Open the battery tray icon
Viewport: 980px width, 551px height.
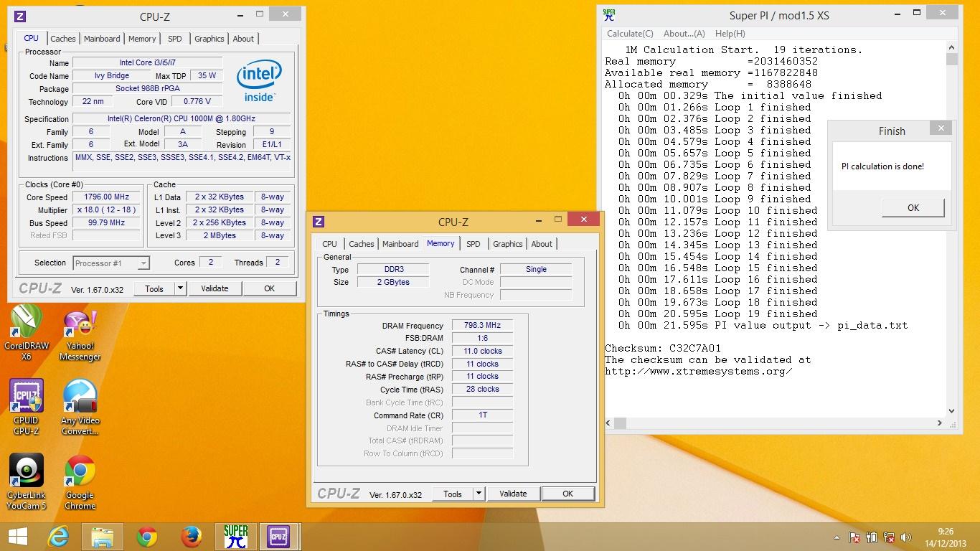(x=872, y=537)
